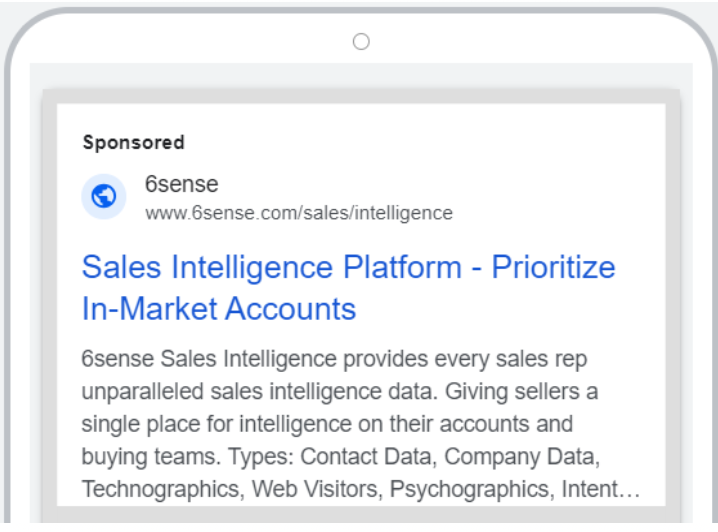This screenshot has height=532, width=718.
Task: Click the phone camera circle at top
Action: [361, 42]
